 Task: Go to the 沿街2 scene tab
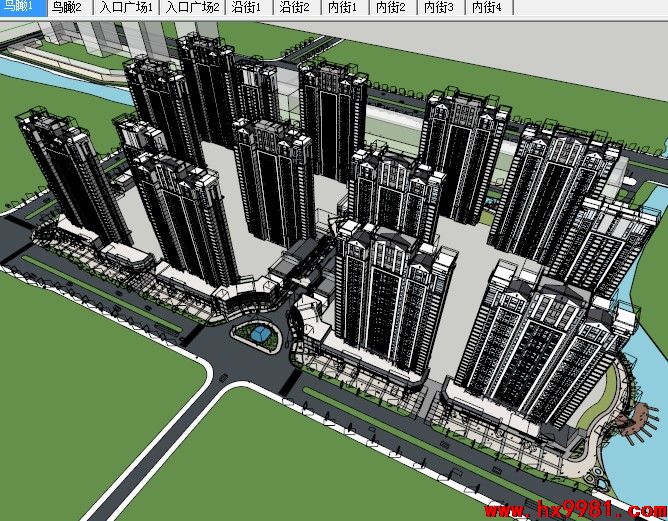tap(297, 7)
